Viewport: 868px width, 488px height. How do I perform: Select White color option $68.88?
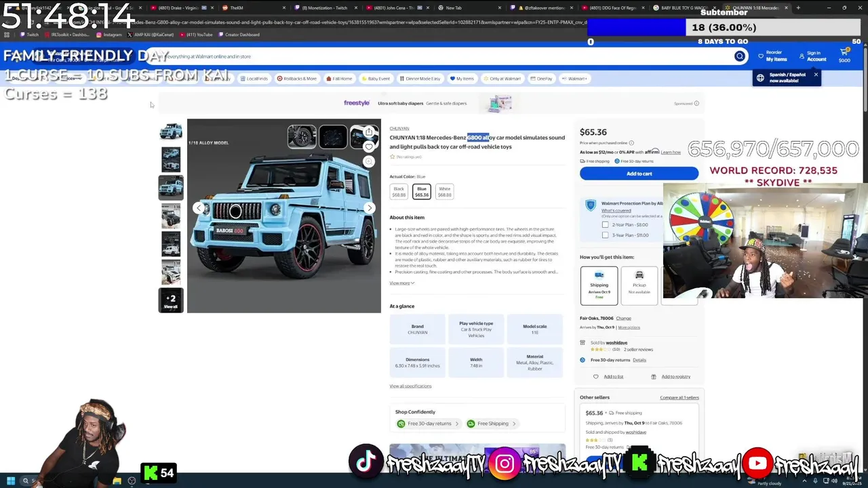pyautogui.click(x=444, y=192)
